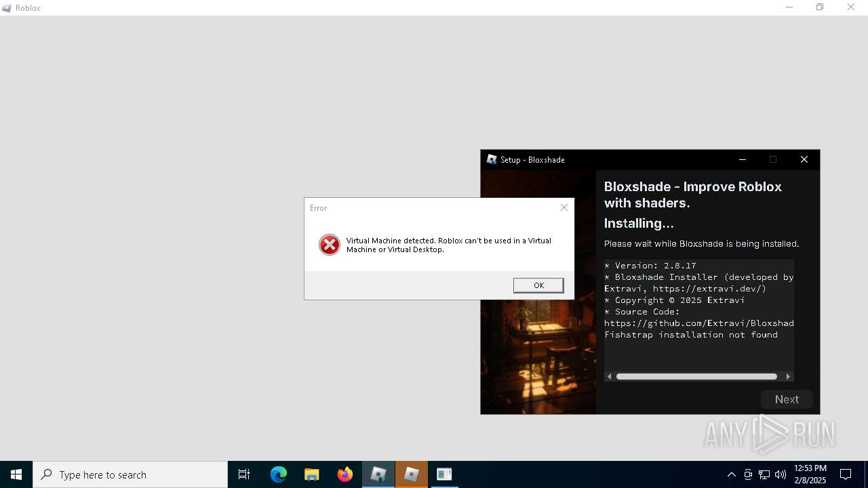Click the '* Source Code:' log line
The height and width of the screenshot is (488, 868).
(x=642, y=312)
